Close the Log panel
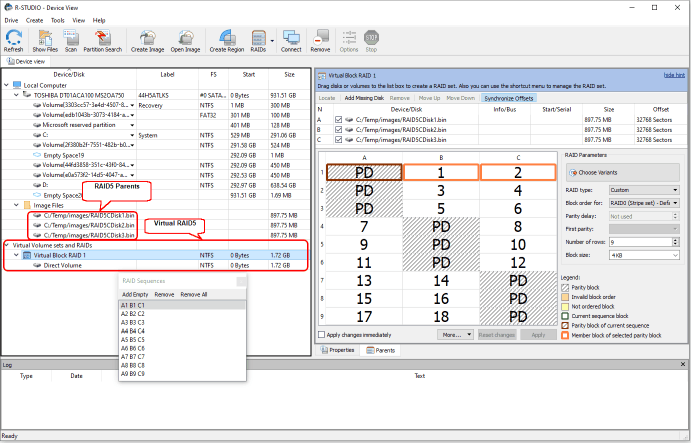 point(683,365)
